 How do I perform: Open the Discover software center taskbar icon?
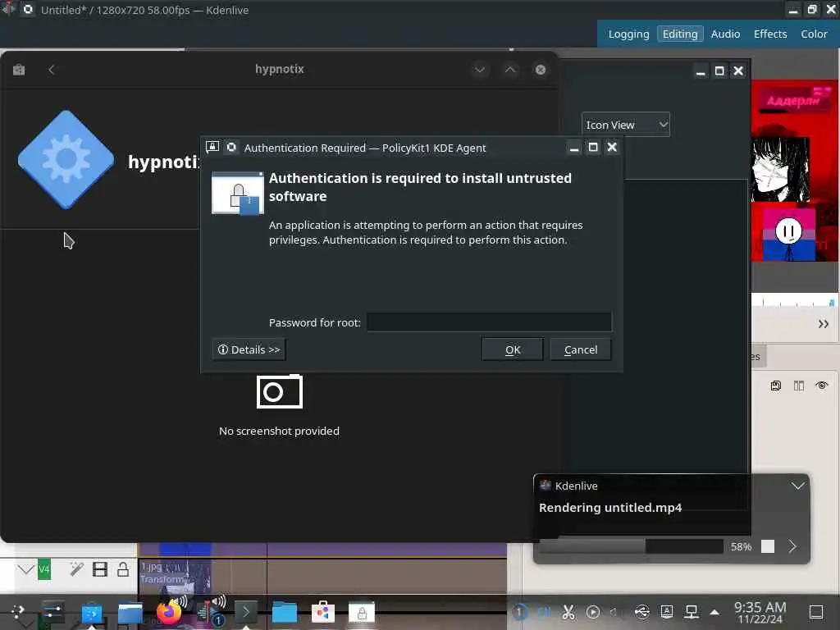[323, 612]
